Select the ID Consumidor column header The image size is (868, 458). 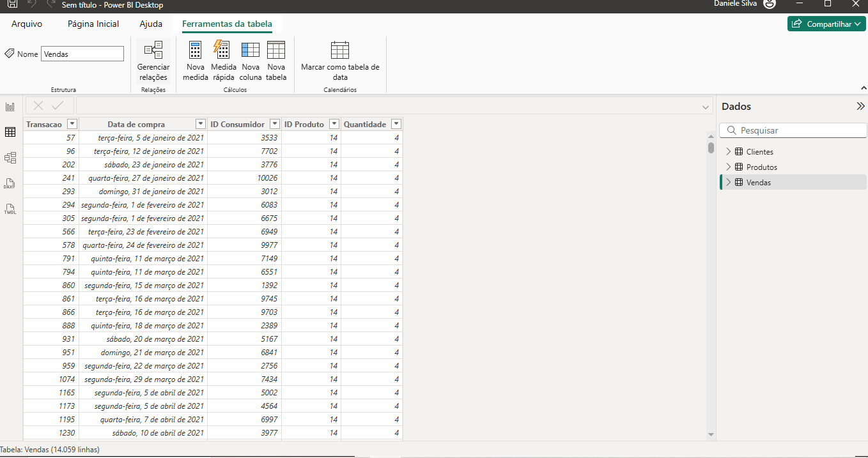coord(237,124)
